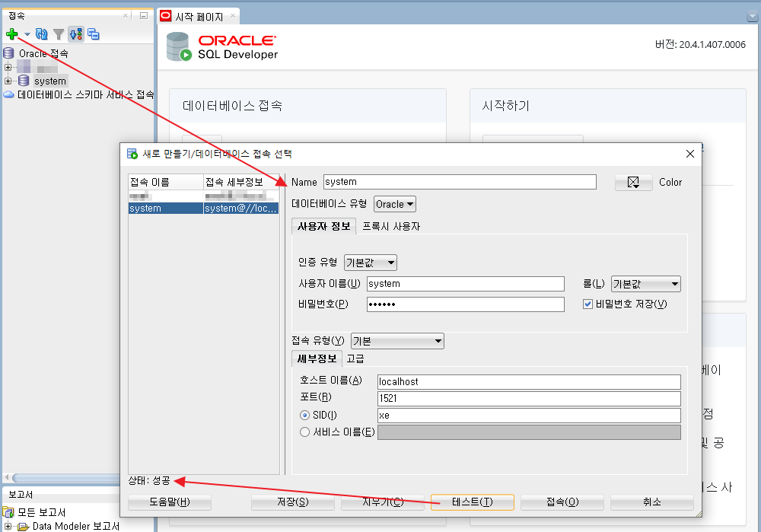Click 접속 button in dialog
The height and width of the screenshot is (532, 761).
(x=562, y=502)
